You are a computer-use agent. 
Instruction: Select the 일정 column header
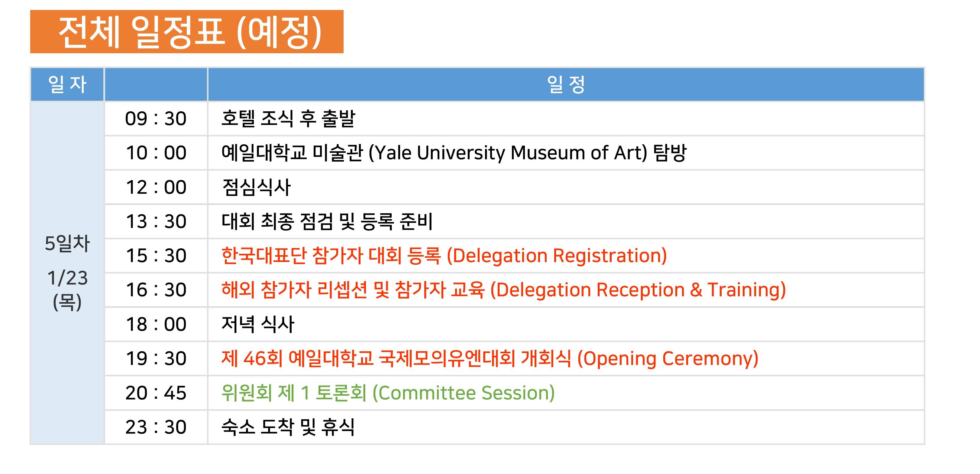pos(566,84)
